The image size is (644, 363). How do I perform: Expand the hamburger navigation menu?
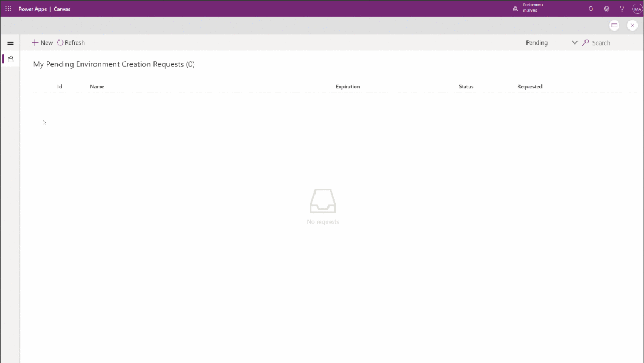pyautogui.click(x=10, y=43)
